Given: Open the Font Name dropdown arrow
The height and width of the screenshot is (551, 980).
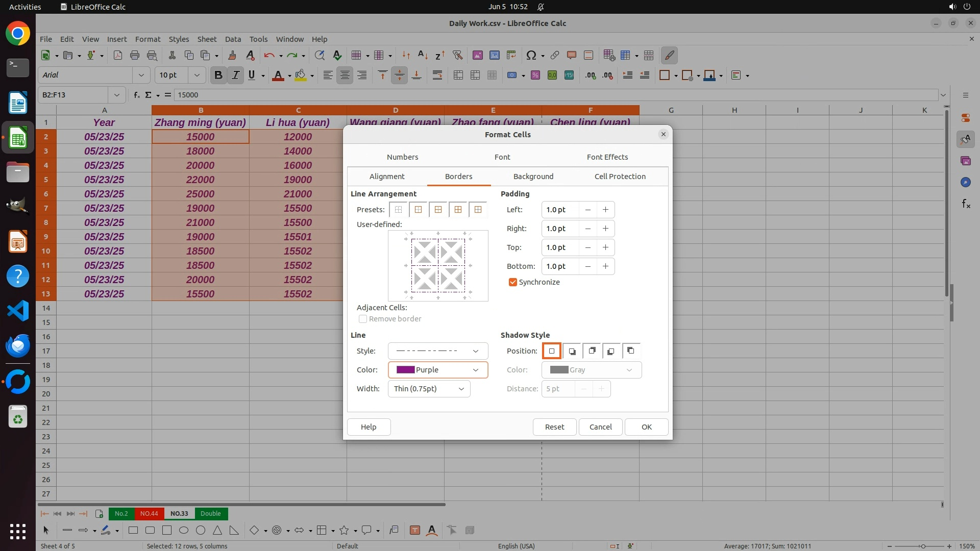Looking at the screenshot, I should coord(141,75).
